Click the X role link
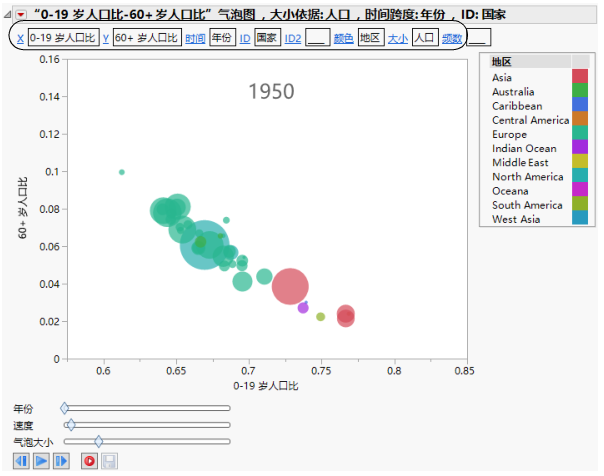Image resolution: width=604 pixels, height=476 pixels. pos(20,38)
